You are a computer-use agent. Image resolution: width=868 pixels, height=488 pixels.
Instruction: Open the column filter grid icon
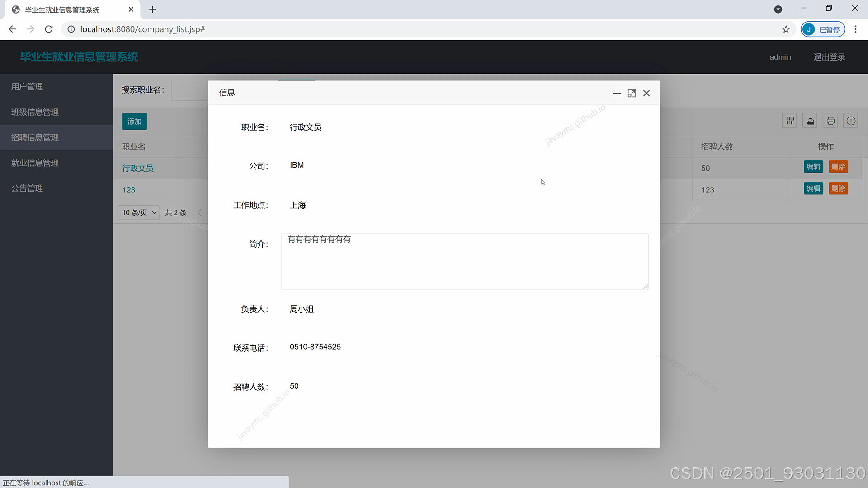pos(790,121)
